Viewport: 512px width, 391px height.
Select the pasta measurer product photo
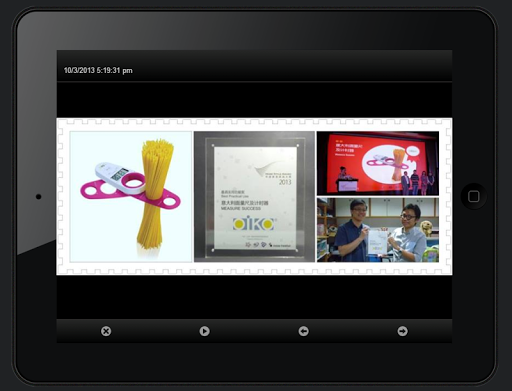tap(131, 197)
